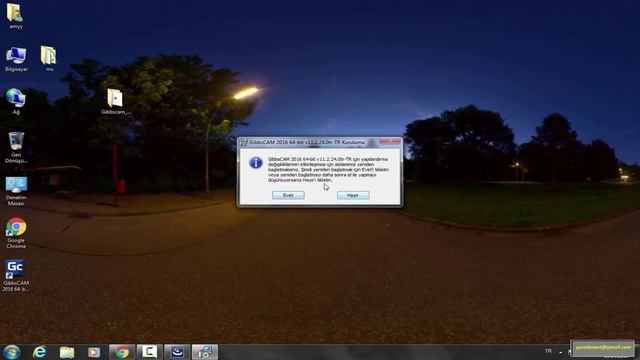Select the Denetim Masası desktop icon
640x360 pixels.
[16, 191]
